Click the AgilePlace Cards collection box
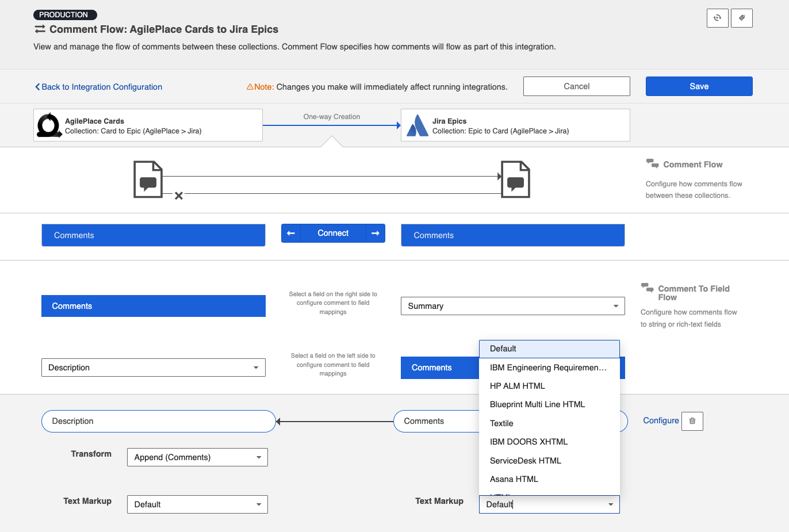The width and height of the screenshot is (789, 532). (x=148, y=125)
